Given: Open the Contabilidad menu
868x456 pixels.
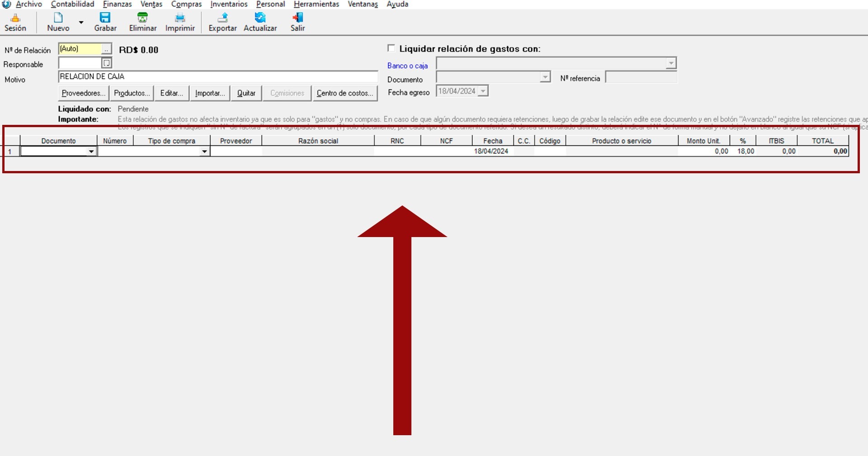Looking at the screenshot, I should click(x=72, y=4).
